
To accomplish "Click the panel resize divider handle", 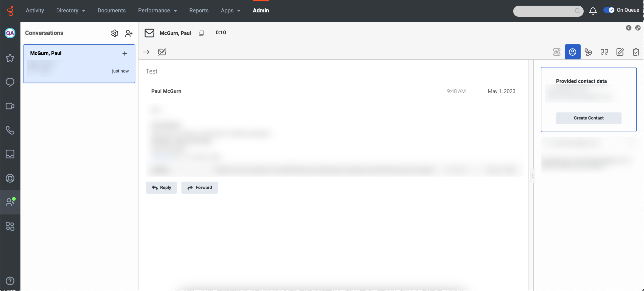I will (533, 176).
